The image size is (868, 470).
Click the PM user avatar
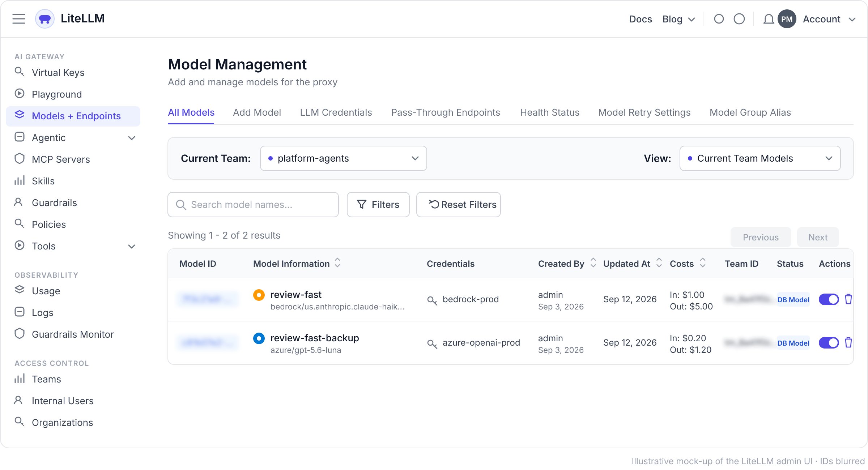coord(787,19)
